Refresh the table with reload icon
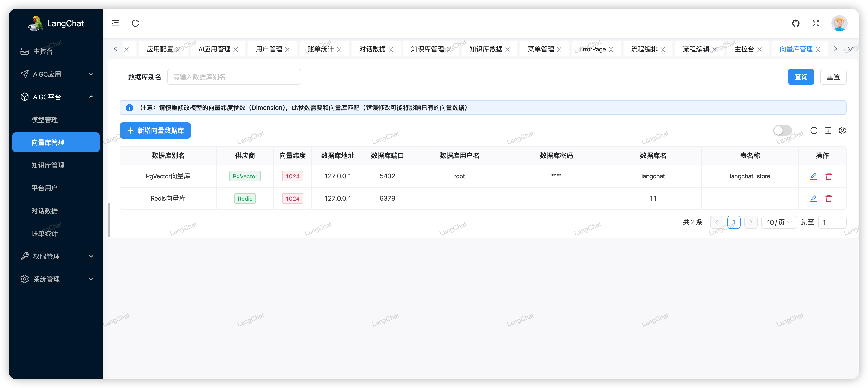This screenshot has height=388, width=868. click(814, 131)
